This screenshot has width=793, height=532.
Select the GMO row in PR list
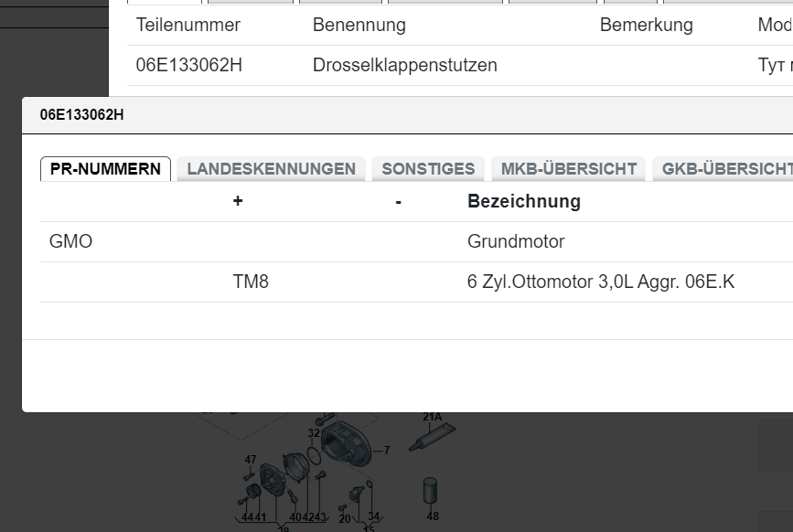[70, 242]
